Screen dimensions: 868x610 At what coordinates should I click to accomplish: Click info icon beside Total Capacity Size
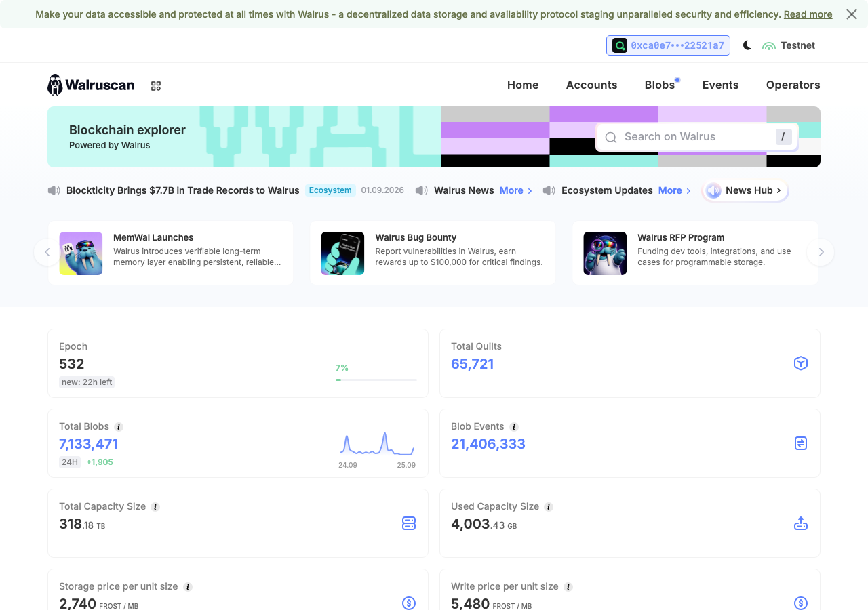(155, 507)
